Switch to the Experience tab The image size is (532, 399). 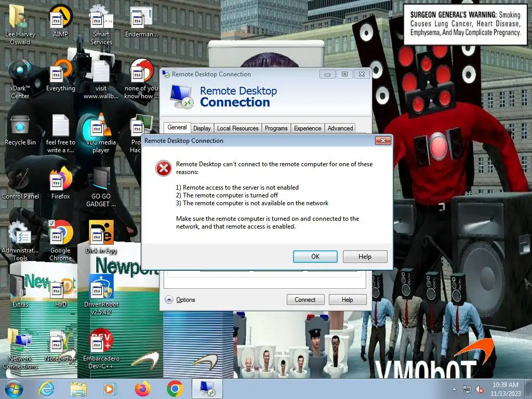tap(308, 128)
